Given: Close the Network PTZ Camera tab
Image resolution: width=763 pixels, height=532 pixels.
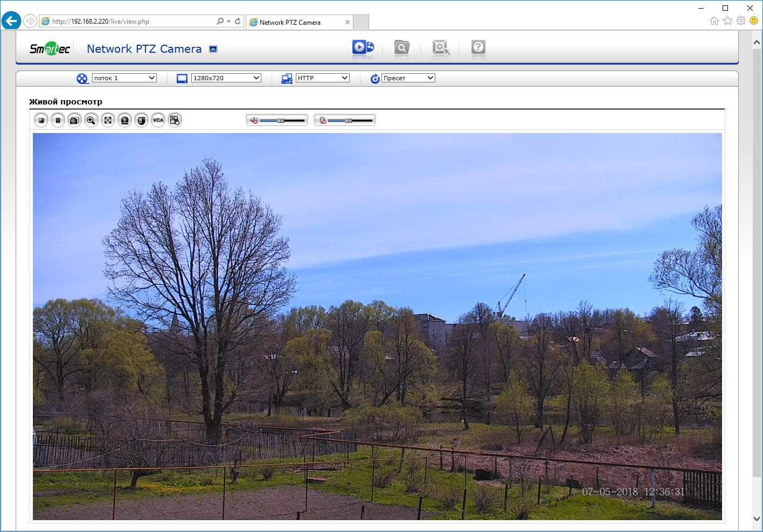Looking at the screenshot, I should (348, 22).
